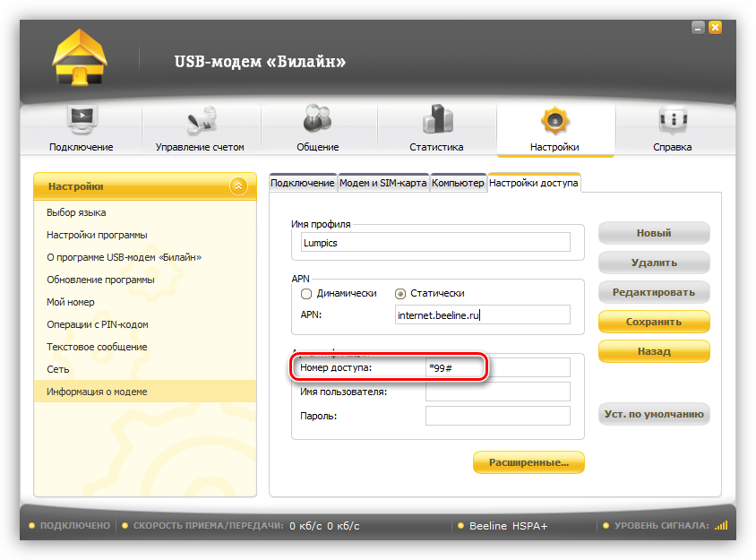Click the Уст. по умолчанию button
The height and width of the screenshot is (560, 756).
tap(654, 414)
